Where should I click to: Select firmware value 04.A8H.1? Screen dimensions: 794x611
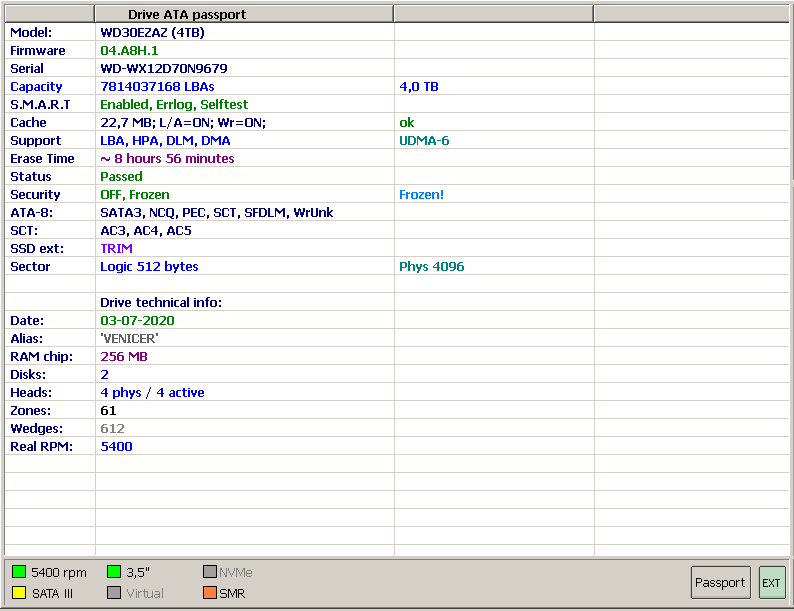pyautogui.click(x=129, y=51)
